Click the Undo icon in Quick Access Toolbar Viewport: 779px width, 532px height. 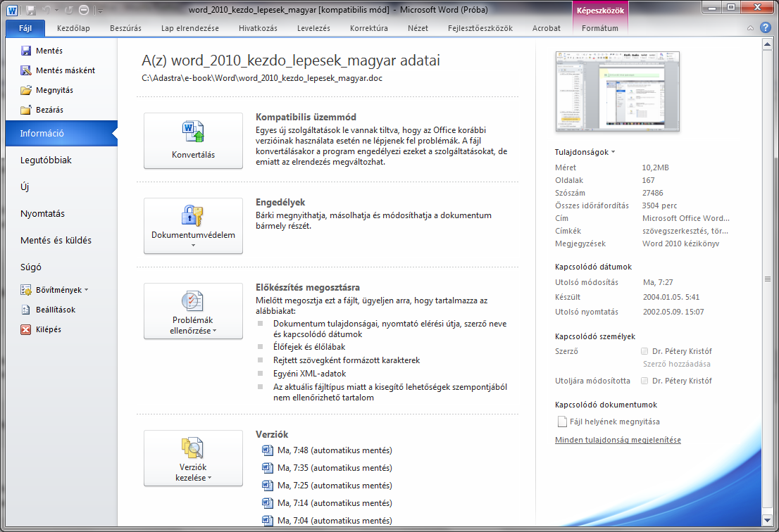point(46,10)
